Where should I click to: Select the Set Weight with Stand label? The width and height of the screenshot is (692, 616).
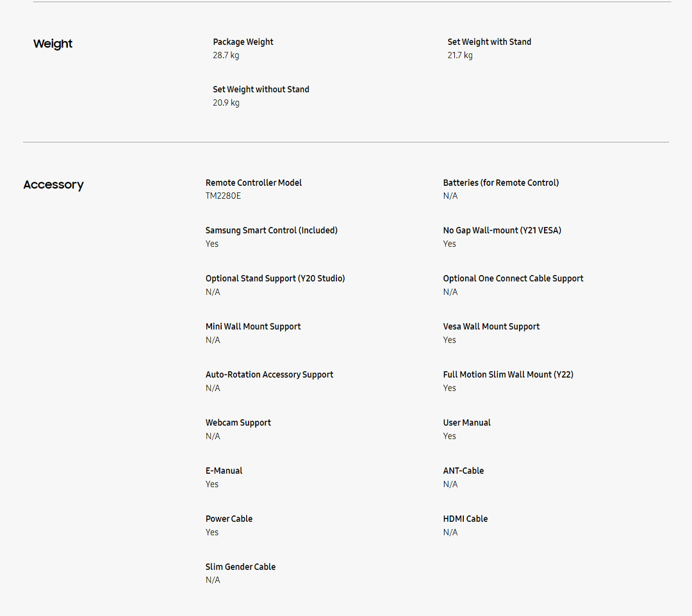click(x=489, y=42)
